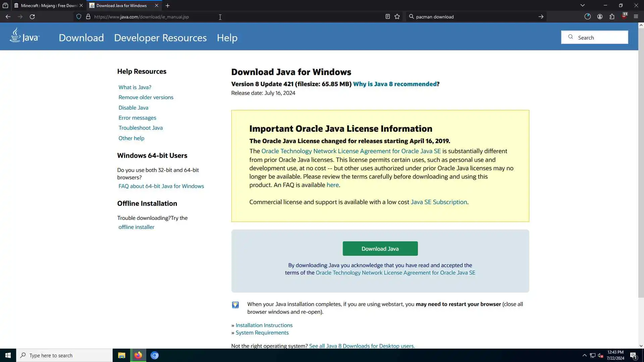Reload the current page
Image resolution: width=644 pixels, height=362 pixels.
[x=32, y=17]
